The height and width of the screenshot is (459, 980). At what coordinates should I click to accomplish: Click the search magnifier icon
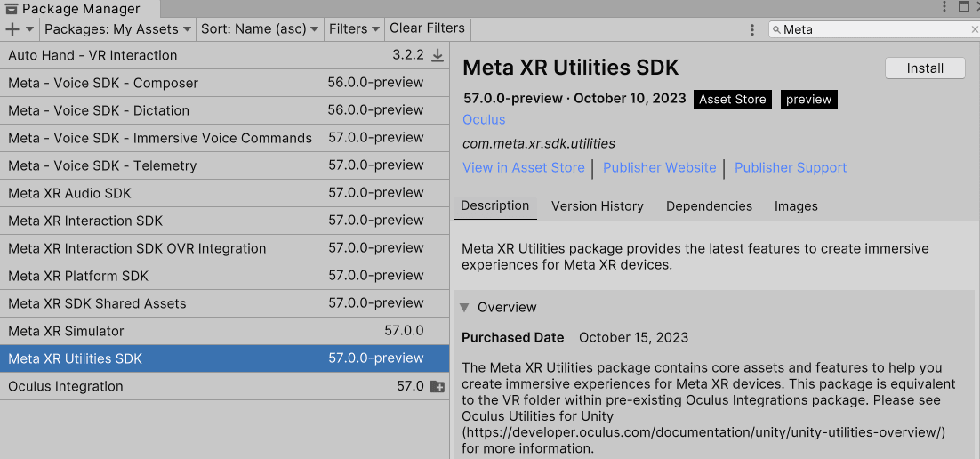(776, 29)
